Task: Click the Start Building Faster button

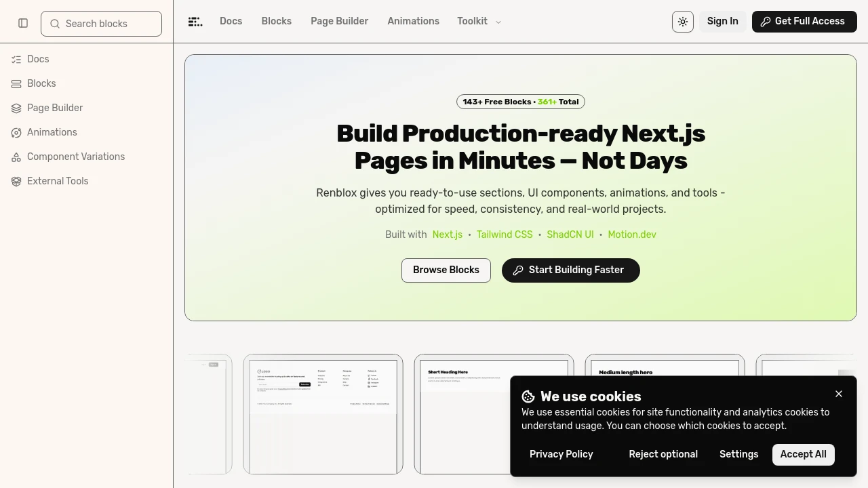Action: tap(571, 270)
